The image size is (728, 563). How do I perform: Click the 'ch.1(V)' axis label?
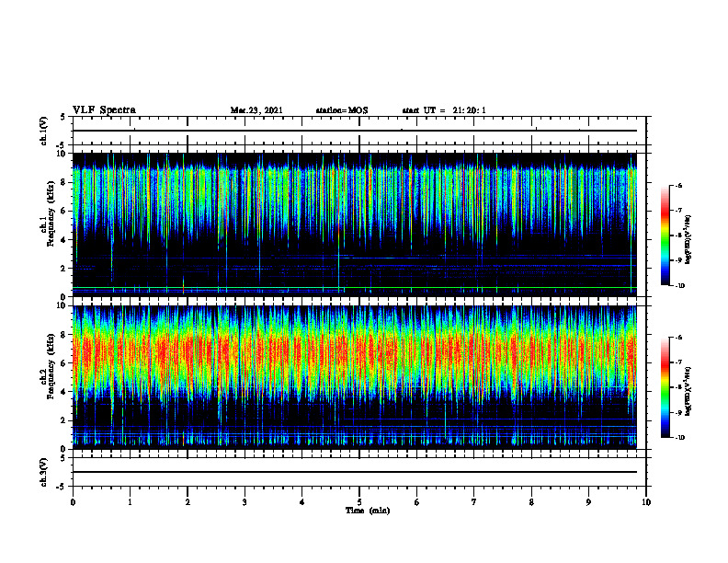point(43,131)
